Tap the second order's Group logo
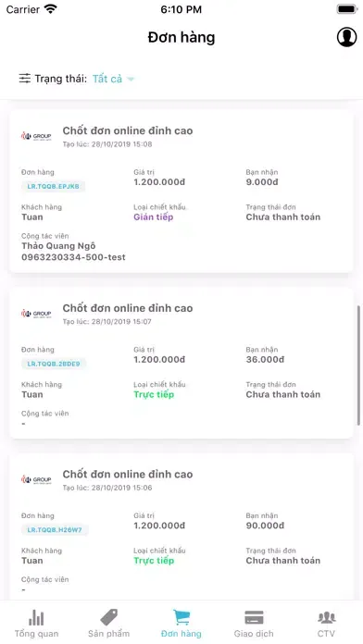The height and width of the screenshot is (644, 363). pos(36,314)
